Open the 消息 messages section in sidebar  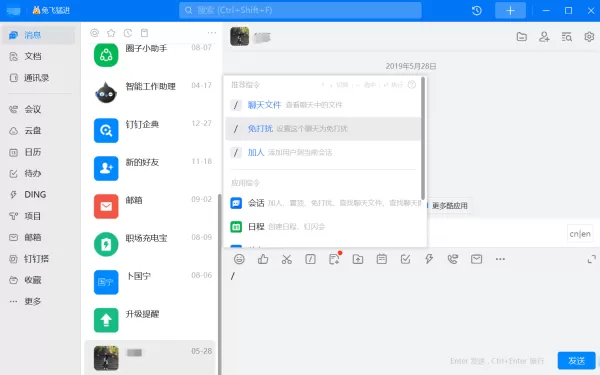pos(38,35)
